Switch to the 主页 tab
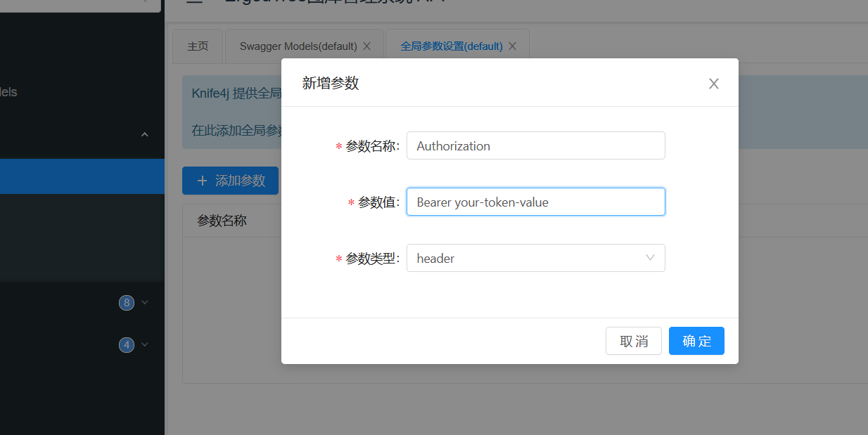The height and width of the screenshot is (435, 868). (x=198, y=46)
